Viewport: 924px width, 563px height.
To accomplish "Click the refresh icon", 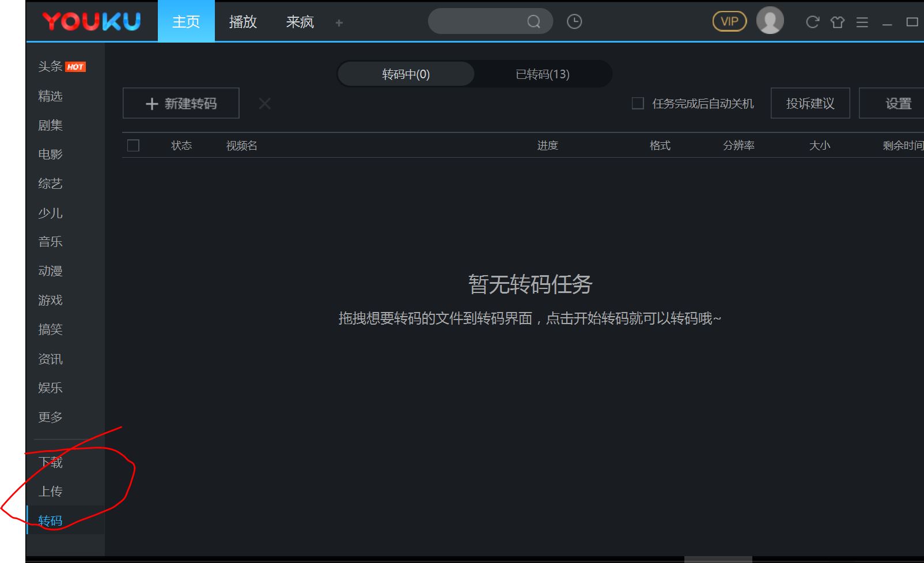I will pos(812,22).
